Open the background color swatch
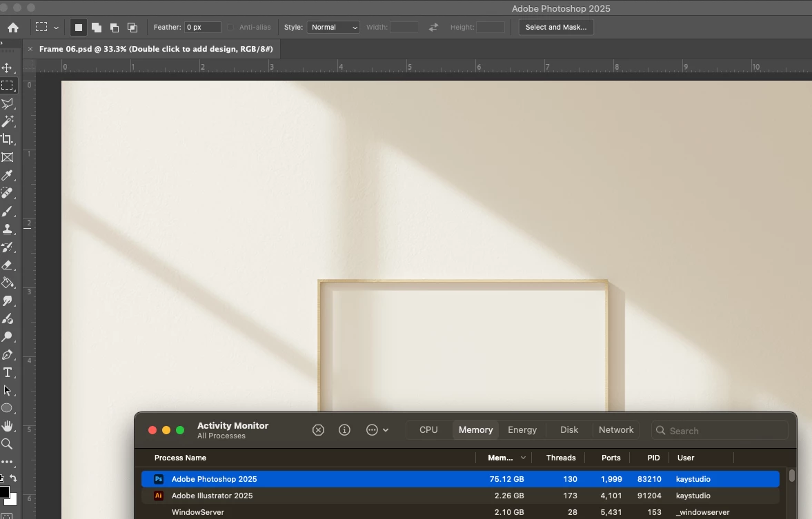 (x=12, y=499)
